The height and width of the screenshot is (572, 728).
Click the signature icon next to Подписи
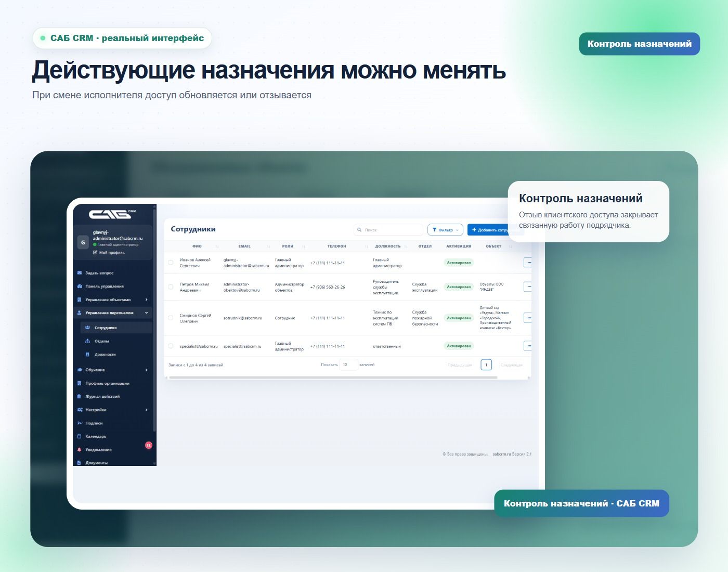tap(80, 423)
